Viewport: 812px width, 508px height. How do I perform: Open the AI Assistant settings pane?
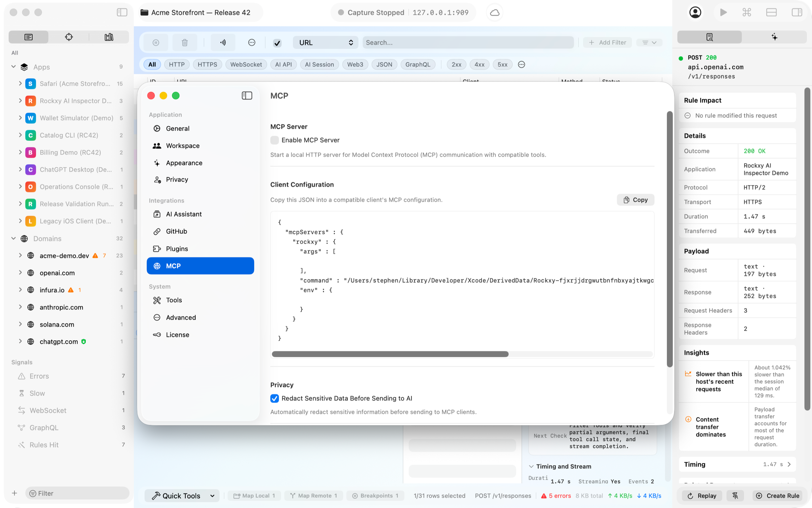[x=200, y=214]
